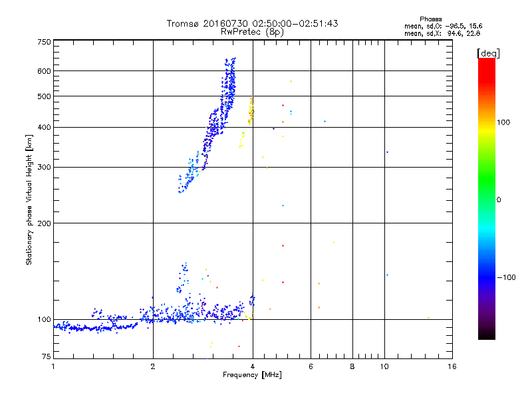Click the y-axis tick label "600"
Image resolution: width=532 pixels, height=399 pixels.
pyautogui.click(x=44, y=71)
